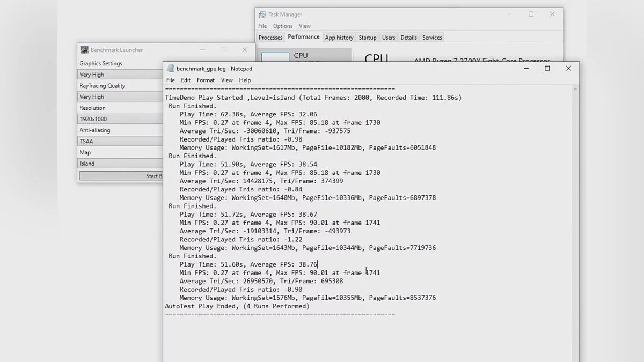The image size is (644, 362).
Task: Open RayTracing Quality 'Very High' dropdown
Action: [x=120, y=97]
